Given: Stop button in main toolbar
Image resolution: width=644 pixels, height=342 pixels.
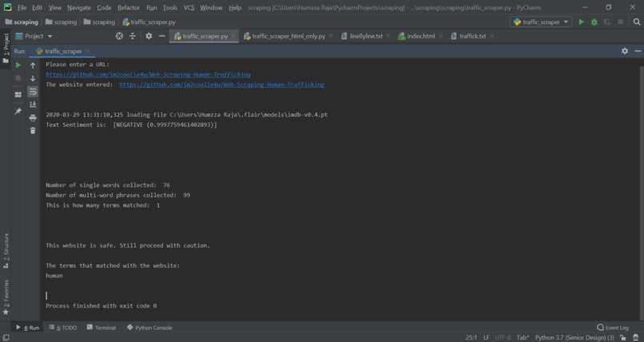Looking at the screenshot, I should [x=621, y=22].
